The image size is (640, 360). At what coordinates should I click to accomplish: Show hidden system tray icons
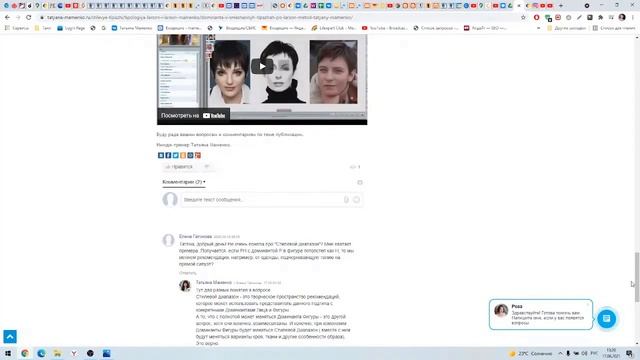[560, 353]
